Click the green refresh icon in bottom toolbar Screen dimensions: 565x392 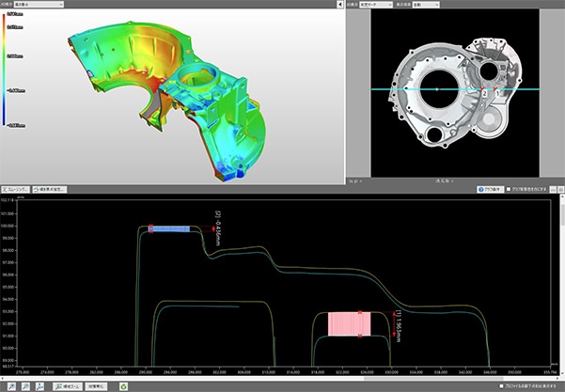[x=122, y=385]
